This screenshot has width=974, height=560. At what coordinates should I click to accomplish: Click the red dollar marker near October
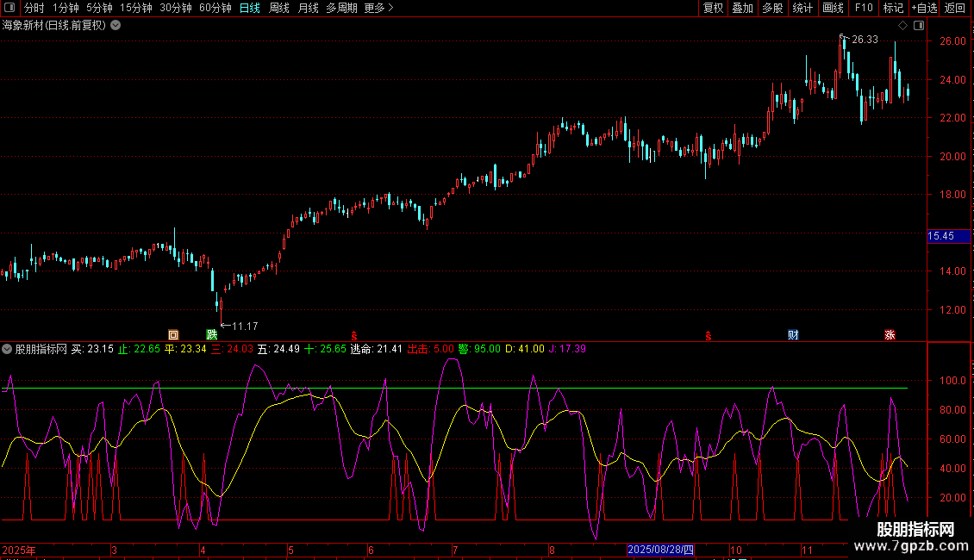[709, 335]
